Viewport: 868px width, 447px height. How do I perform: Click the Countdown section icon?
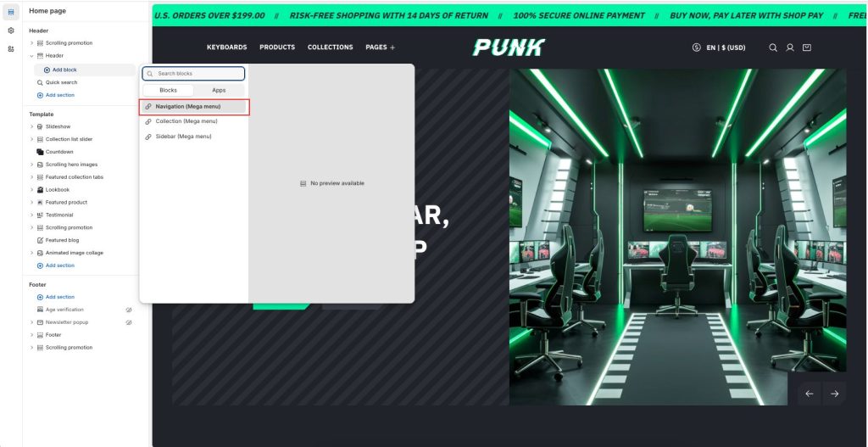click(x=40, y=152)
